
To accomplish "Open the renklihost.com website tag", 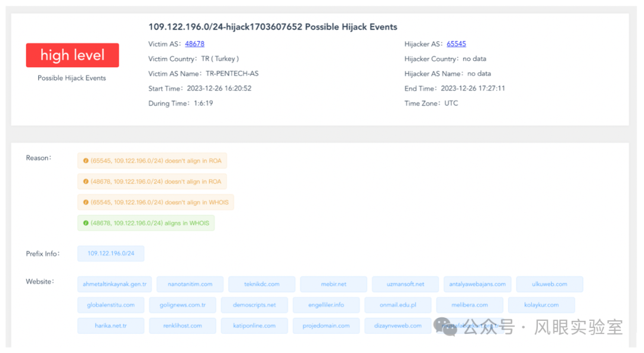I will point(182,326).
